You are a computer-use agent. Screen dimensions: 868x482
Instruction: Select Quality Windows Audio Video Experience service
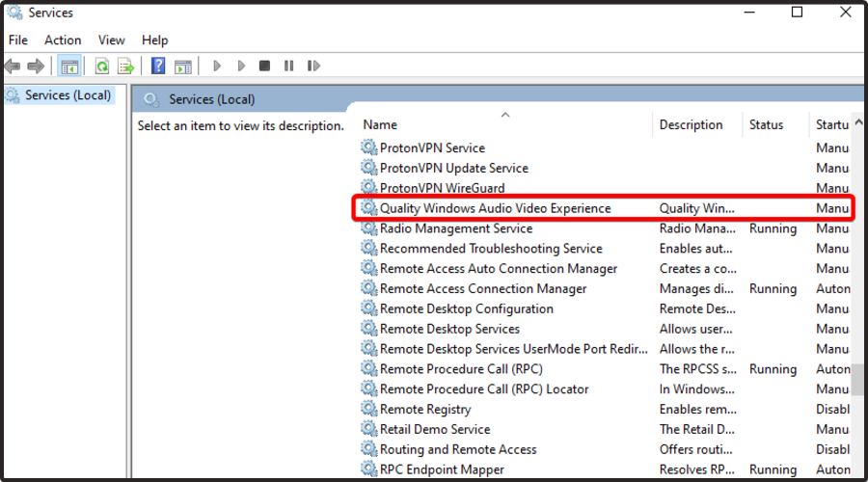[604, 208]
